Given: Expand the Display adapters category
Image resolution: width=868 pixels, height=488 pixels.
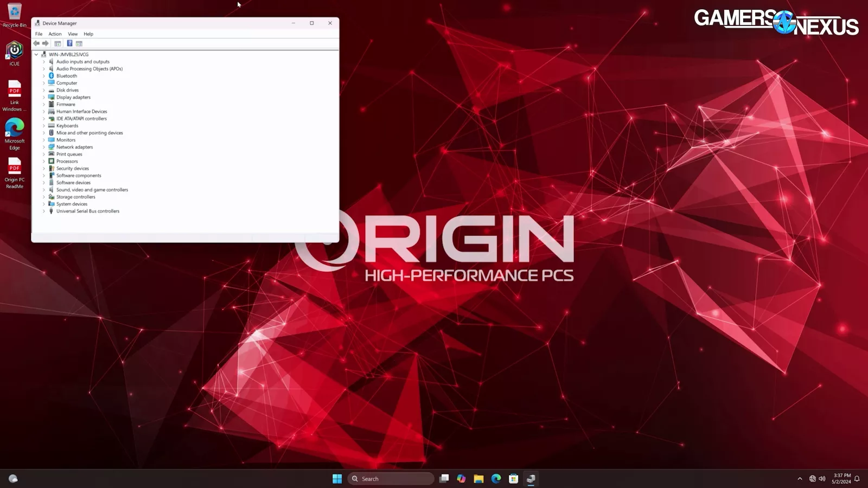Looking at the screenshot, I should (44, 98).
